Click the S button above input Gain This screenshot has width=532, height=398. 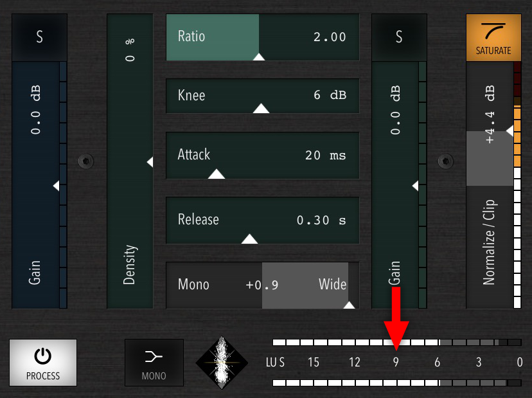point(39,37)
